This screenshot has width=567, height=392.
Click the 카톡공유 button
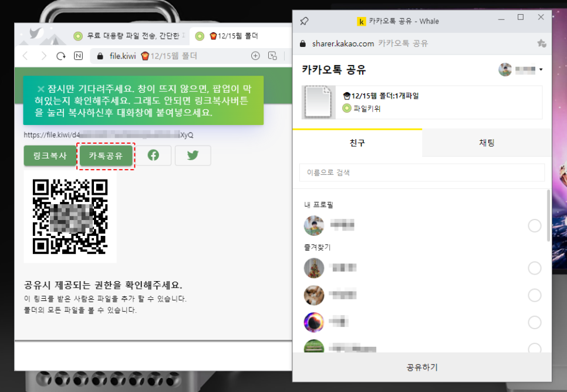coord(106,156)
